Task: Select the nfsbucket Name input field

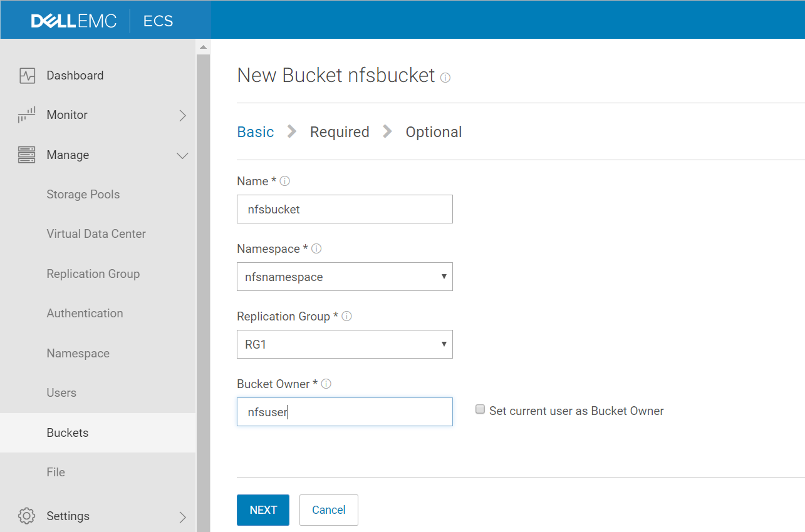Action: click(x=345, y=209)
